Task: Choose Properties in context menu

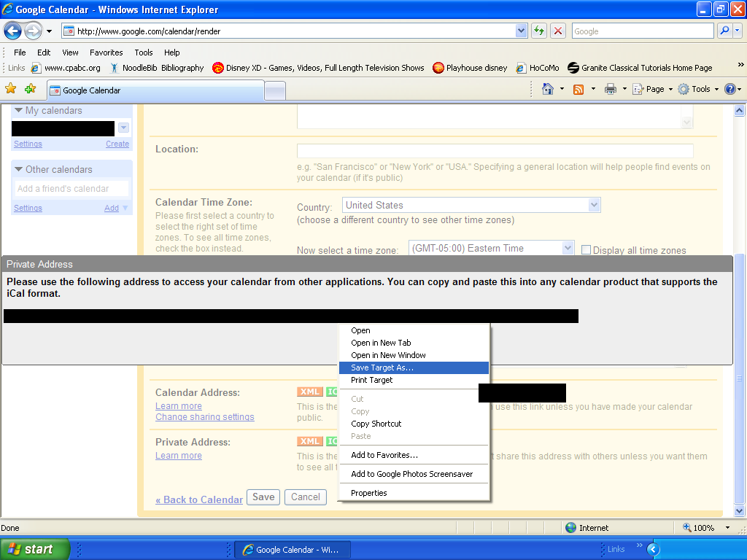Action: coord(414,493)
